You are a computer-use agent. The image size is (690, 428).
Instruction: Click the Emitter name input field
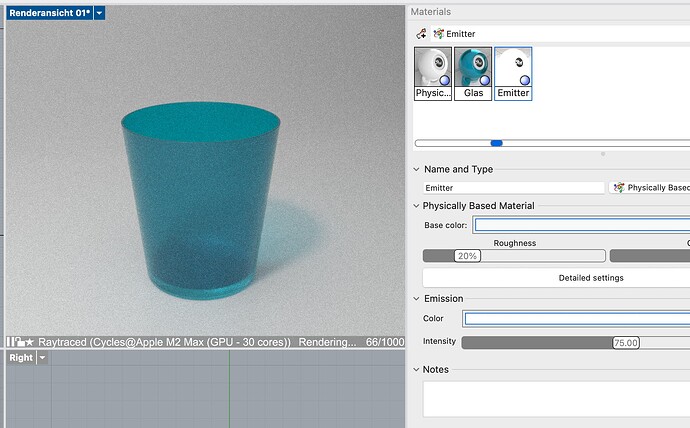[x=513, y=187]
